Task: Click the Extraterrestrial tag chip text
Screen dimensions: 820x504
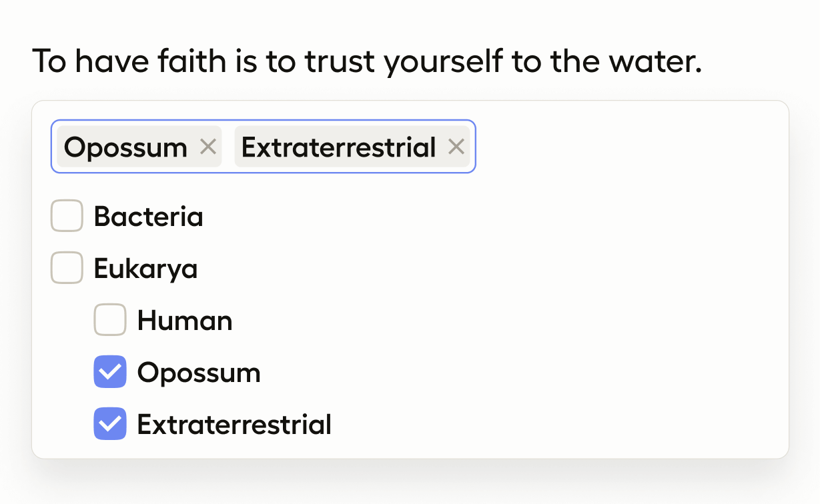Action: pos(338,147)
